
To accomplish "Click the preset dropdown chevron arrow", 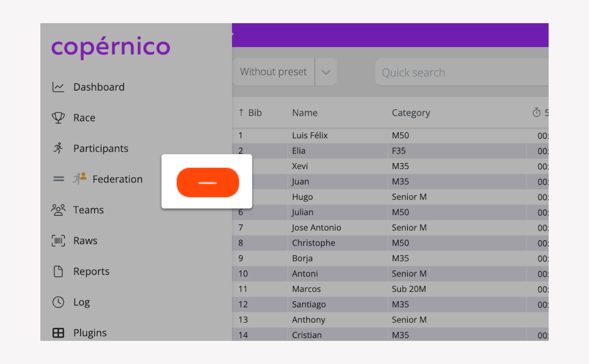I will (x=326, y=72).
